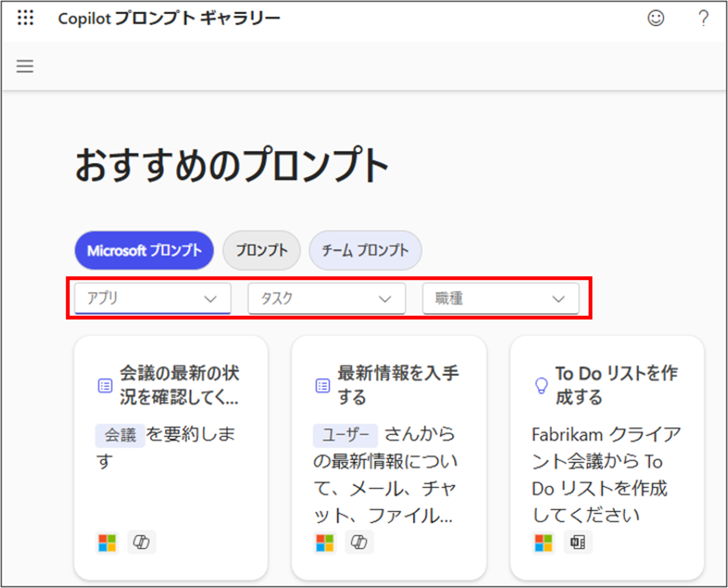Image resolution: width=728 pixels, height=588 pixels.
Task: Click Copilot icon on 会議の最新の状況 card
Action: click(x=142, y=543)
